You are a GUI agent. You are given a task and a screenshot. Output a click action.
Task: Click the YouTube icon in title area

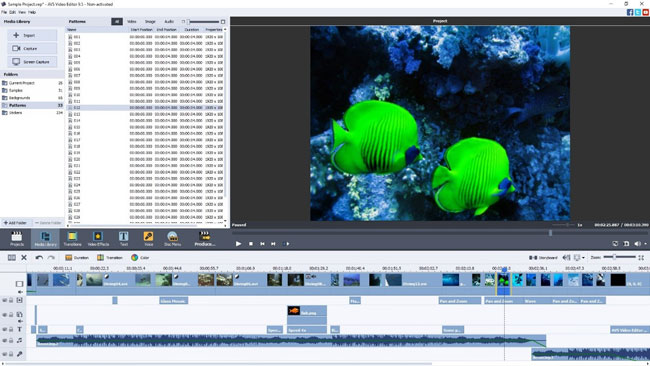click(x=645, y=12)
